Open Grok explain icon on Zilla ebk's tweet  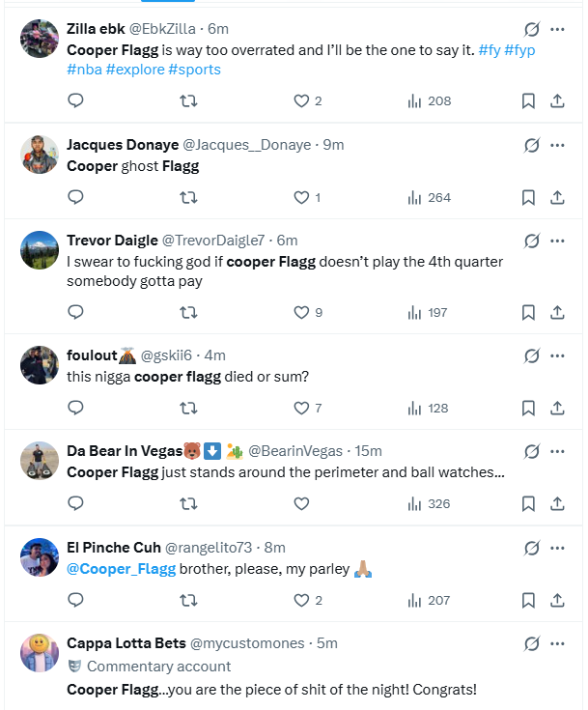coord(531,29)
